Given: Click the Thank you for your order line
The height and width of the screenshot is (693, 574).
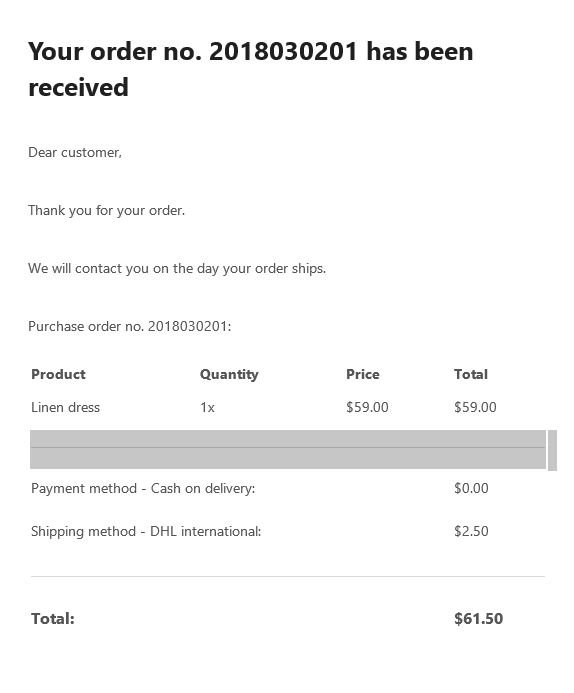Looking at the screenshot, I should point(106,210).
